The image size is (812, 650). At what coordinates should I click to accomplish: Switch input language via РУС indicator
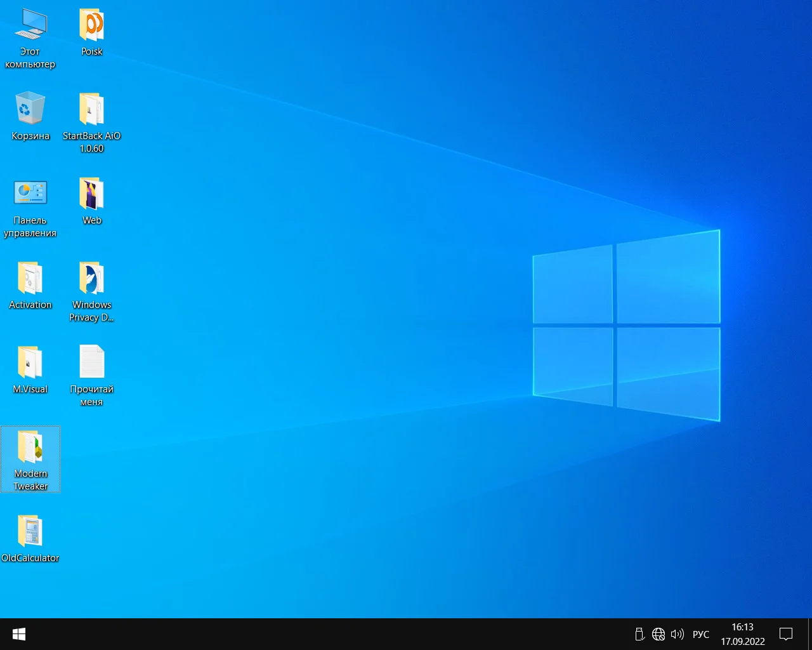coord(701,634)
